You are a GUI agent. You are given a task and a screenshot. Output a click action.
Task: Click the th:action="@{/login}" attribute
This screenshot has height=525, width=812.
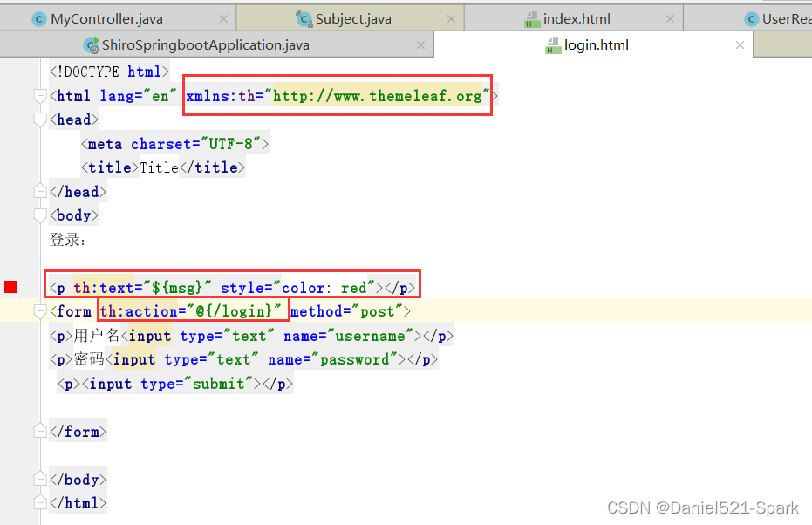pyautogui.click(x=190, y=311)
